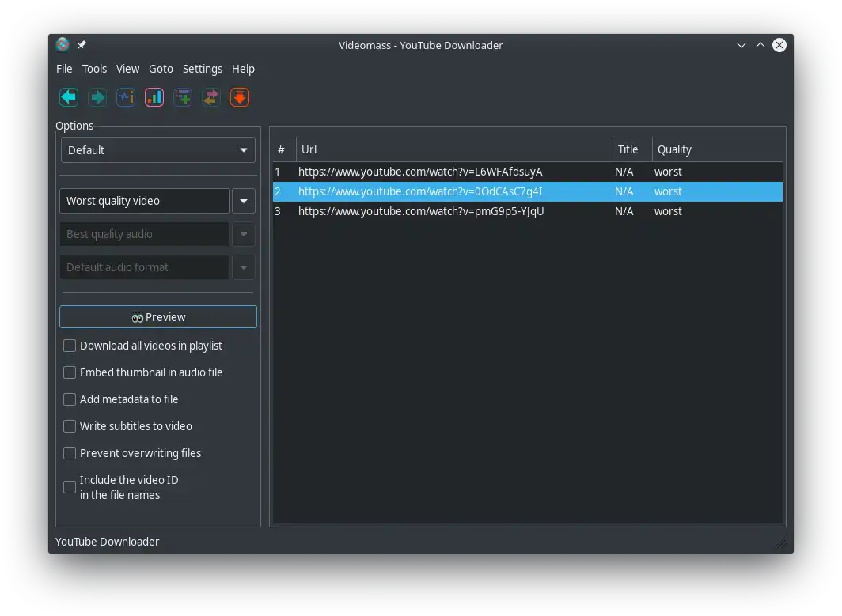The width and height of the screenshot is (842, 616).
Task: Click the cyan back arrow toolbar icon
Action: (x=69, y=97)
